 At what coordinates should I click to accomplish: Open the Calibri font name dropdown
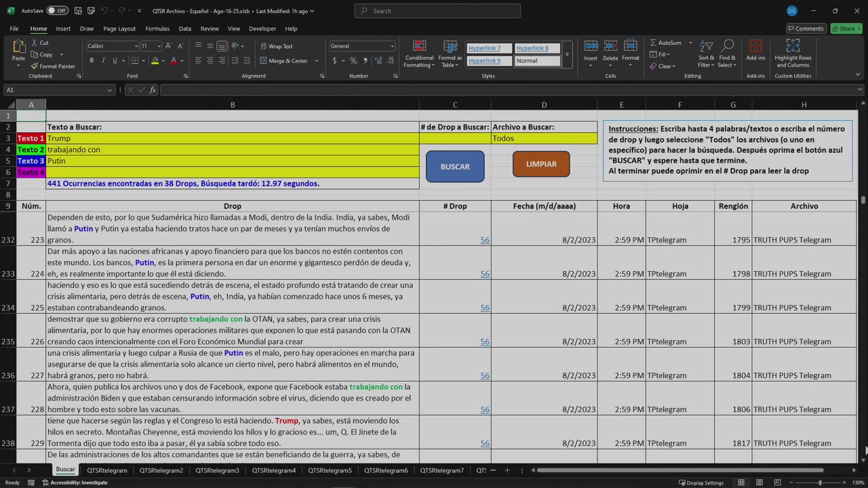point(135,46)
